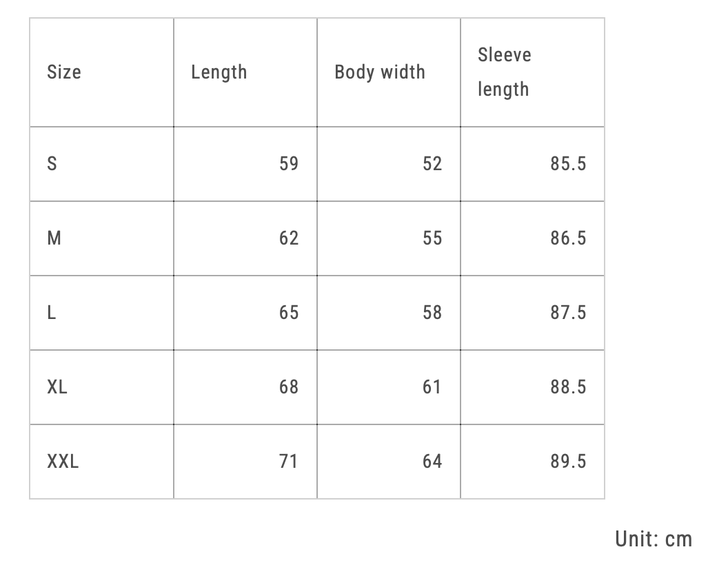Select the M size row label

(x=54, y=238)
